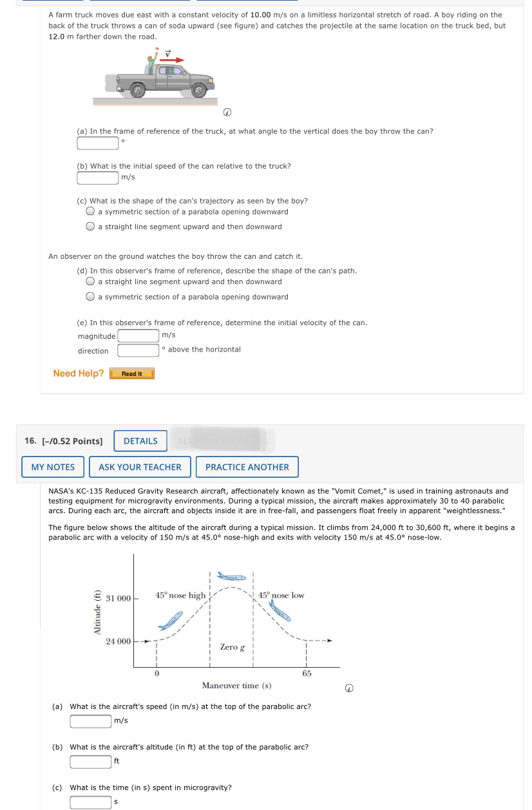The image size is (532, 810).
Task: Click the Need Help? label
Action: (x=79, y=373)
